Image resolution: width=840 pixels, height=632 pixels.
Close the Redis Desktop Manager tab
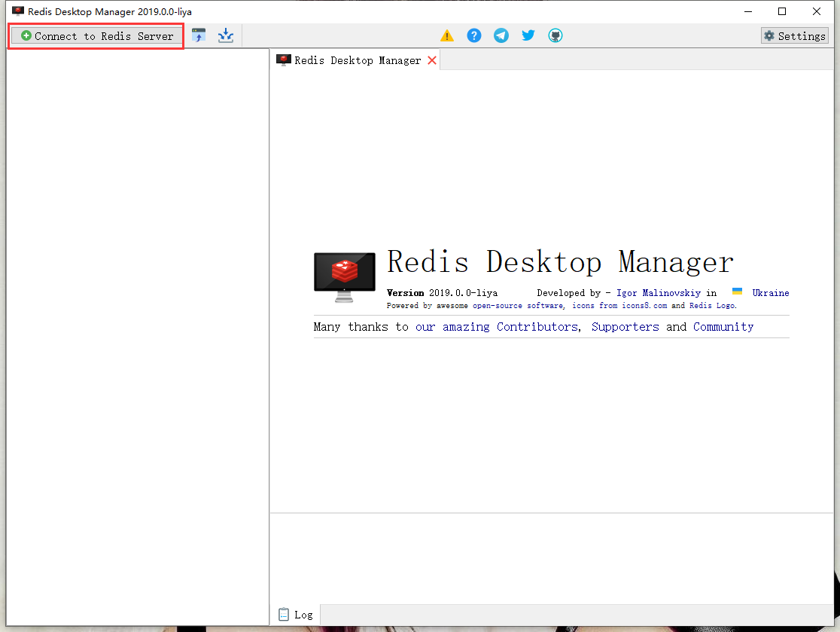(431, 60)
